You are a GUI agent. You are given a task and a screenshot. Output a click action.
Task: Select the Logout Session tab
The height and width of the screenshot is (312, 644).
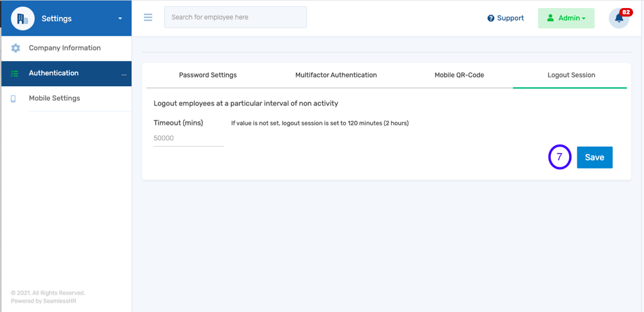pos(571,75)
